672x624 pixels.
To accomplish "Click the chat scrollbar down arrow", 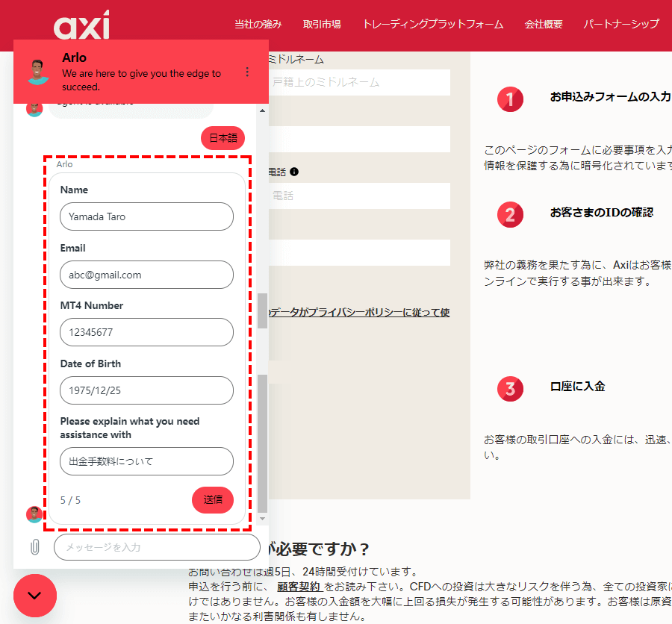I will pyautogui.click(x=262, y=519).
